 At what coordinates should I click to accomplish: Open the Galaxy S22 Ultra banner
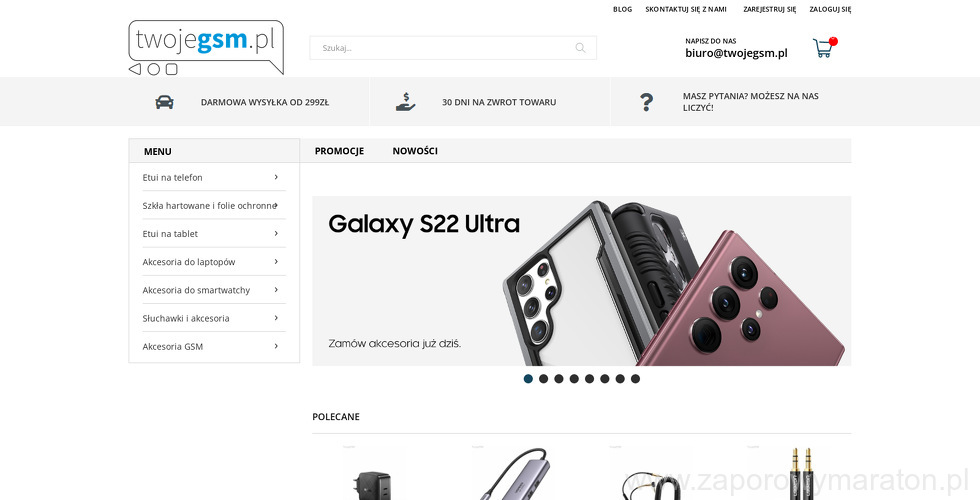[x=582, y=281]
